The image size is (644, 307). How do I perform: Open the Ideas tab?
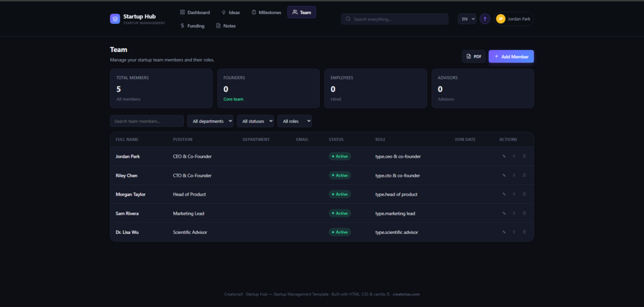pos(231,12)
